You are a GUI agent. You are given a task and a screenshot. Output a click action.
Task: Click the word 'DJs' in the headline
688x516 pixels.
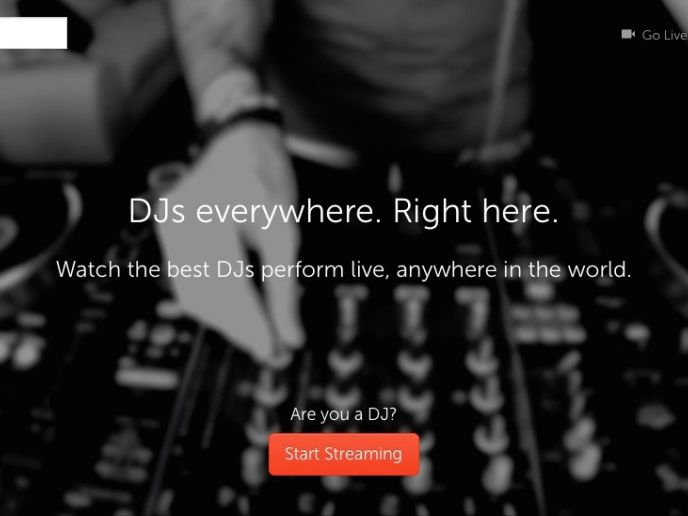(157, 211)
